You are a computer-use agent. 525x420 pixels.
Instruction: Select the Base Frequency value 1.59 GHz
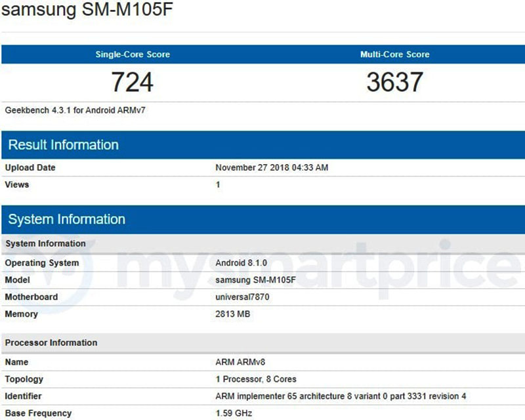click(232, 413)
